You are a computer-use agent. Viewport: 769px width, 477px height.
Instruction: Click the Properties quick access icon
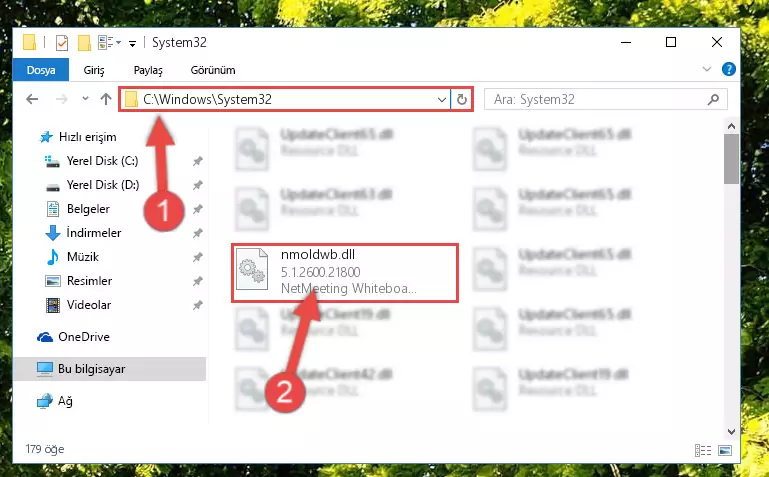[62, 43]
